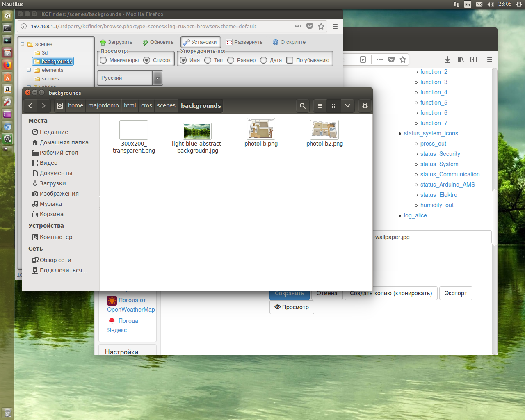Click the wallpaper.jpg text field

431,237
